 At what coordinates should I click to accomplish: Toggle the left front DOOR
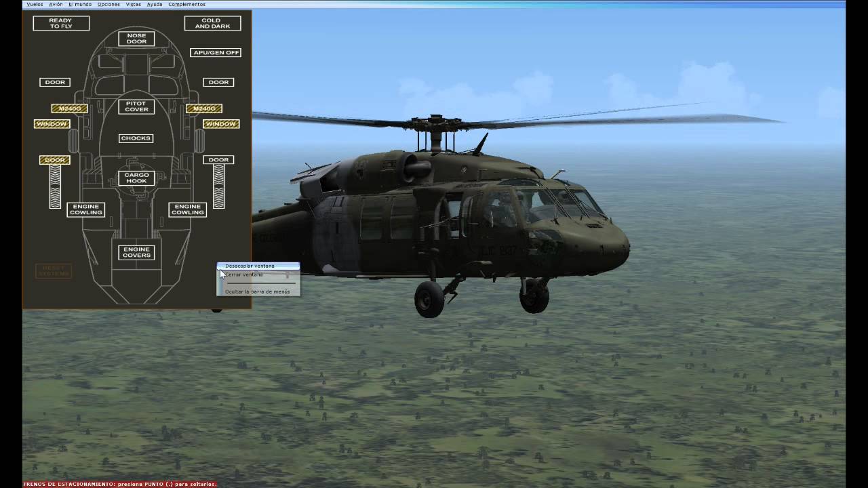coord(55,82)
